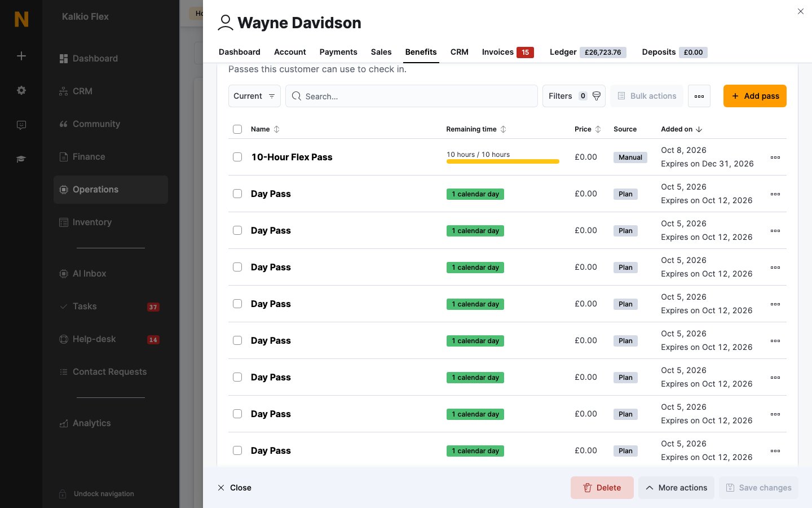Click Save changes button
The width and height of the screenshot is (812, 508).
pyautogui.click(x=758, y=488)
